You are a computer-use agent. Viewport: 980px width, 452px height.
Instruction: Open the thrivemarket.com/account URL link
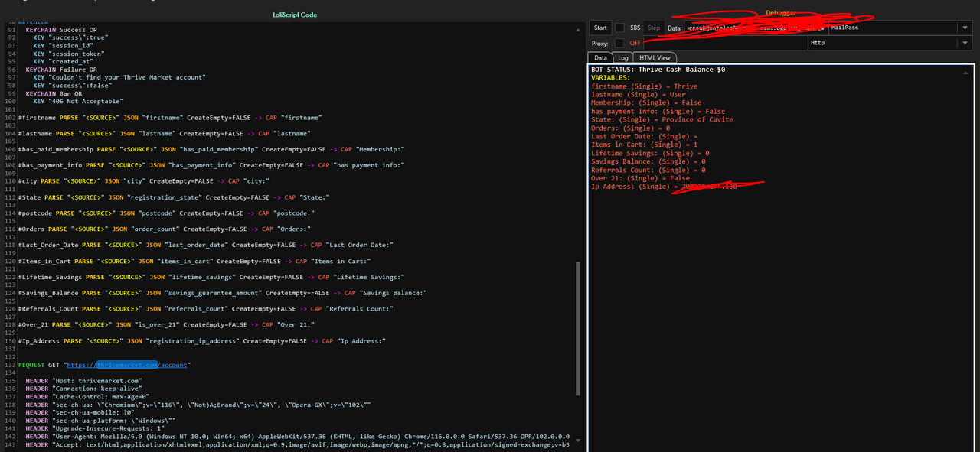128,366
